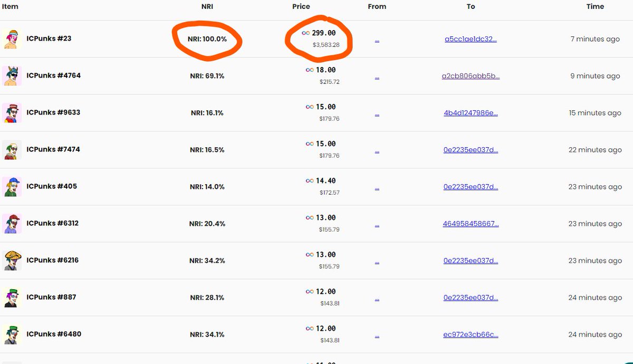Click the NRI: 69.1% value
The width and height of the screenshot is (633, 364).
[207, 76]
